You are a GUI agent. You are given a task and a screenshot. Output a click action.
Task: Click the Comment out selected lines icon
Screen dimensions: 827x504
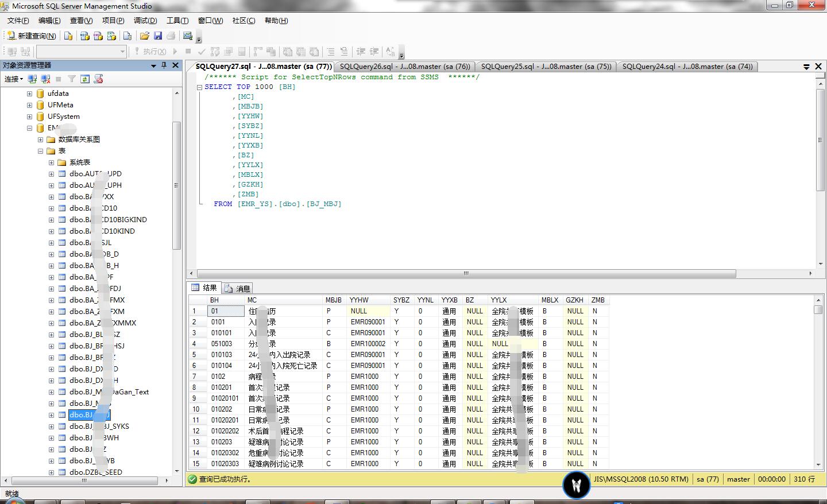(330, 51)
